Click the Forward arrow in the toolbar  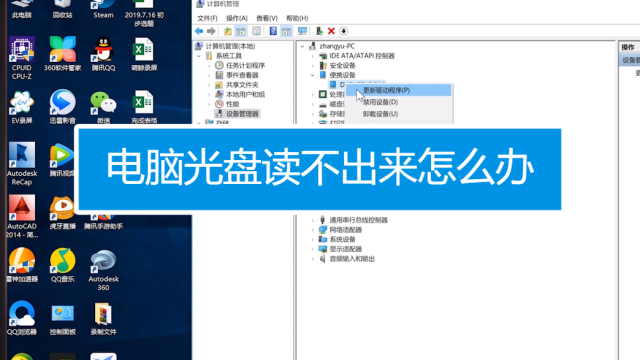pos(211,31)
